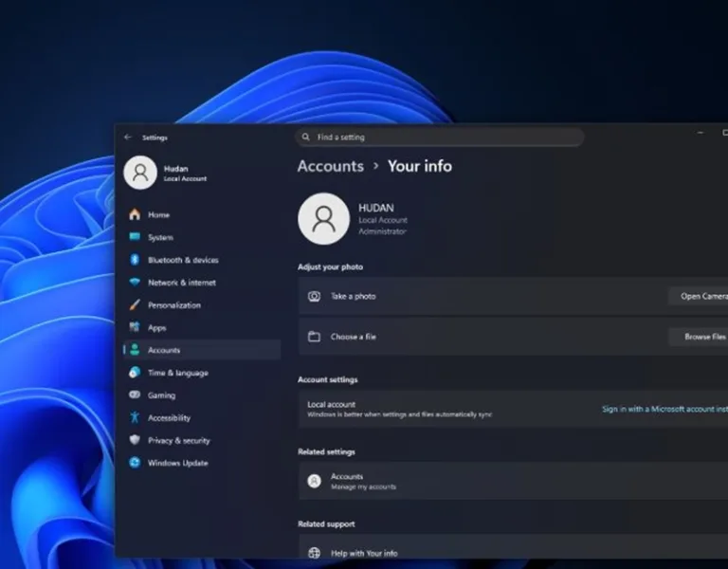Open Accounts Manage my accounts row
Viewport: 728px width, 569px height.
512,481
